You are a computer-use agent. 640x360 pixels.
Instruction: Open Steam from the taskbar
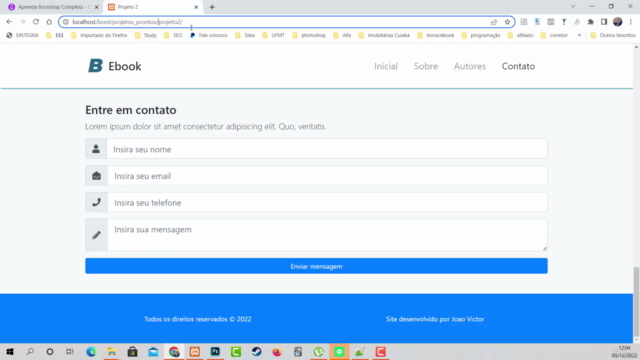(256, 351)
